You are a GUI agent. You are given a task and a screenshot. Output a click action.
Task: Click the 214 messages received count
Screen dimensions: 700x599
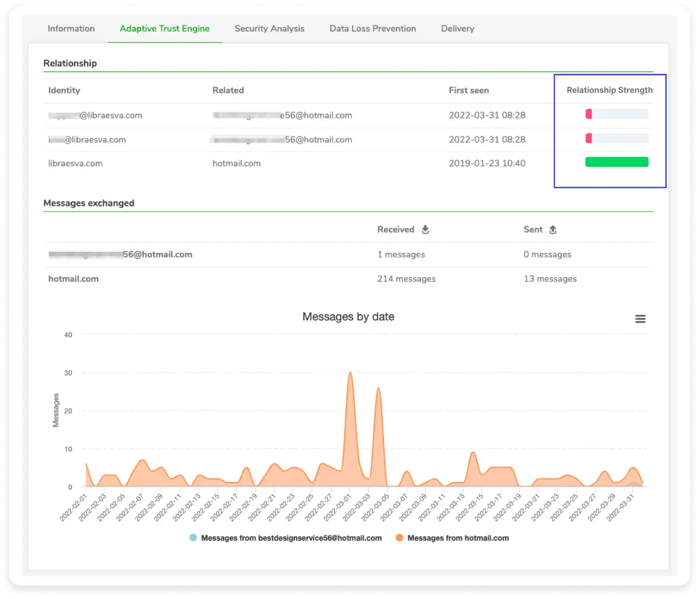(406, 279)
